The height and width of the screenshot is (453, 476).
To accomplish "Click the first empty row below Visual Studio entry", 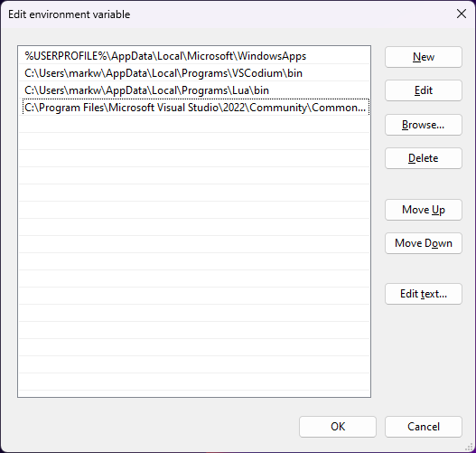I will point(194,125).
